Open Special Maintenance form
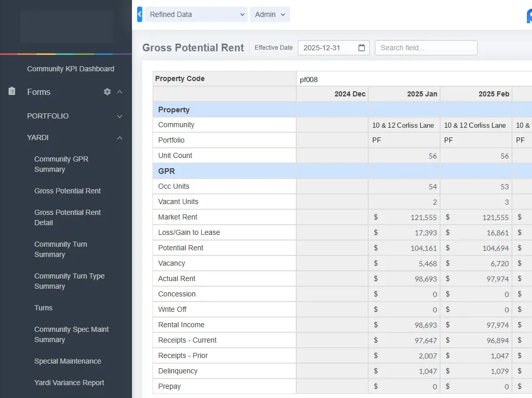Image resolution: width=532 pixels, height=398 pixels. click(x=67, y=362)
